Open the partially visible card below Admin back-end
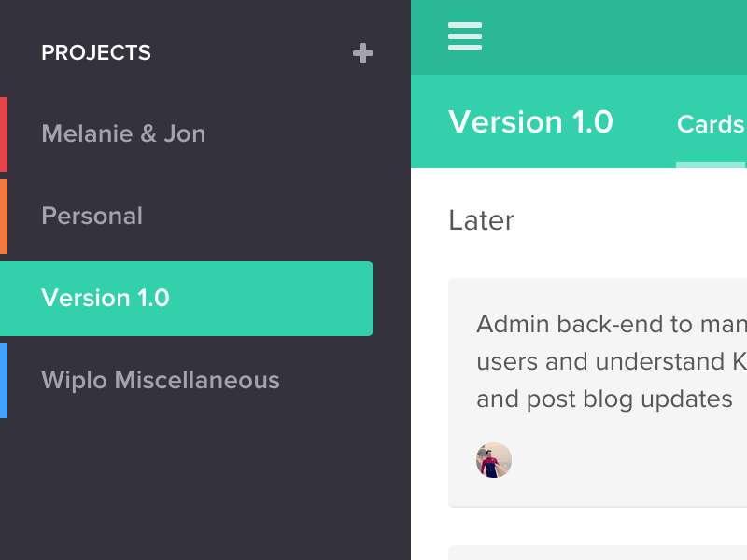Screen dimensions: 747x560 [598, 553]
